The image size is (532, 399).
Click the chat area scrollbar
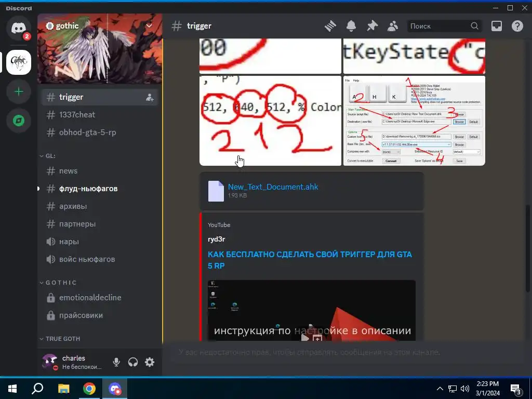click(528, 248)
